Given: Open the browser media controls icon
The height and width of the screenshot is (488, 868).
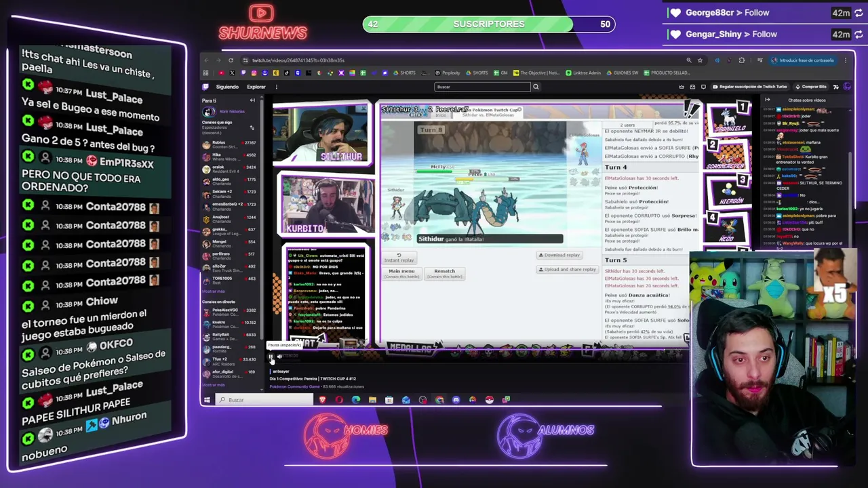Looking at the screenshot, I should 760,60.
